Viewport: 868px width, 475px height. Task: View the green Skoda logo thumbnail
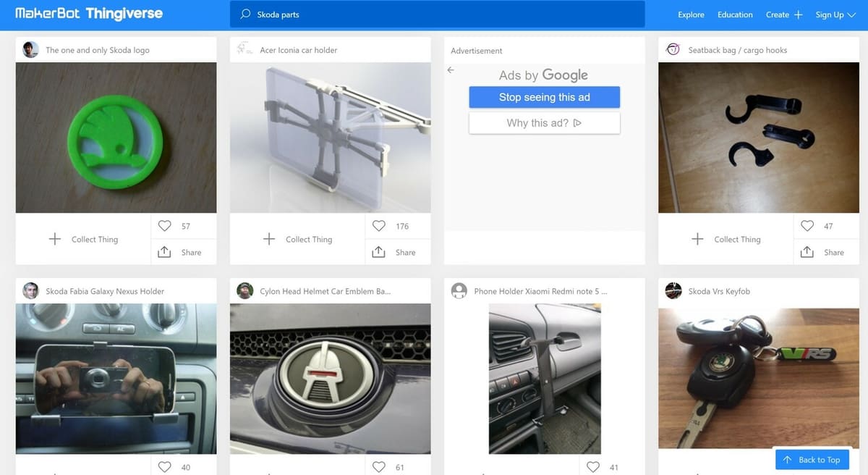[116, 138]
